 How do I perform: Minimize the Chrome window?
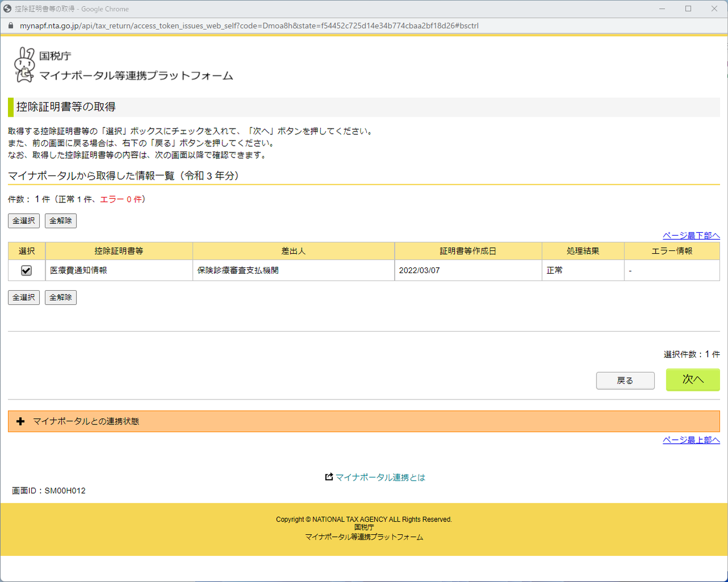[662, 9]
